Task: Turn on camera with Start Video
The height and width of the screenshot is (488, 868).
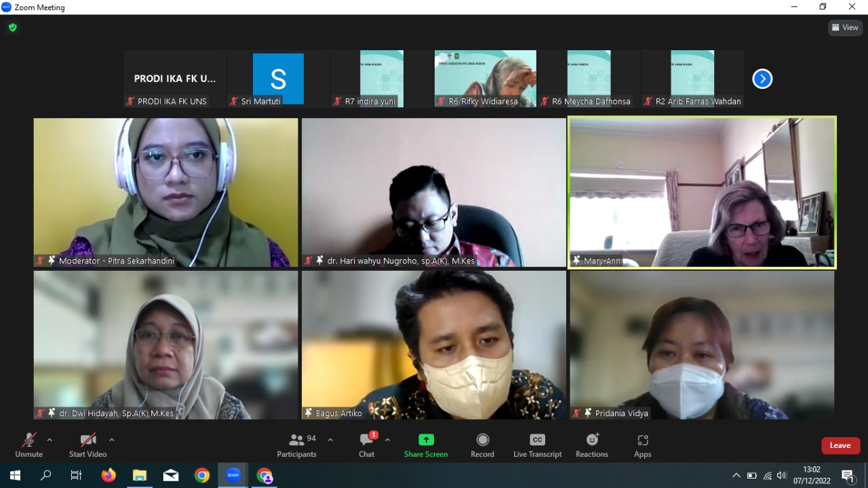Action: pyautogui.click(x=87, y=445)
